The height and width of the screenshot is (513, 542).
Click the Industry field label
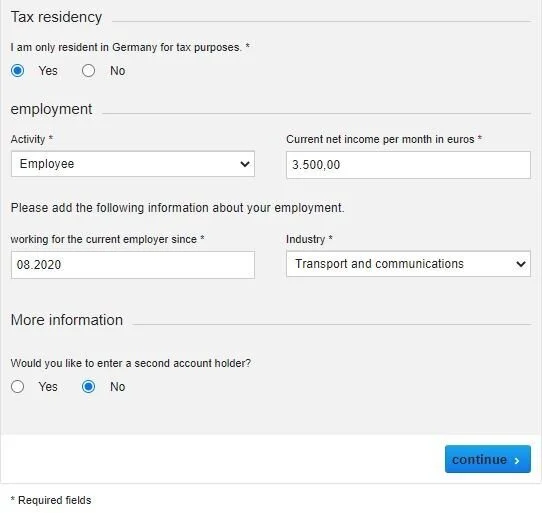306,239
